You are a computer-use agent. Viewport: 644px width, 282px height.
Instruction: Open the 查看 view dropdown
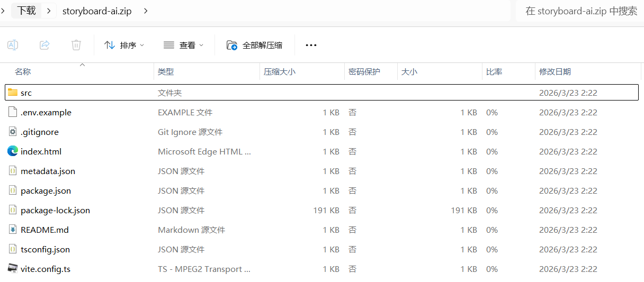183,45
